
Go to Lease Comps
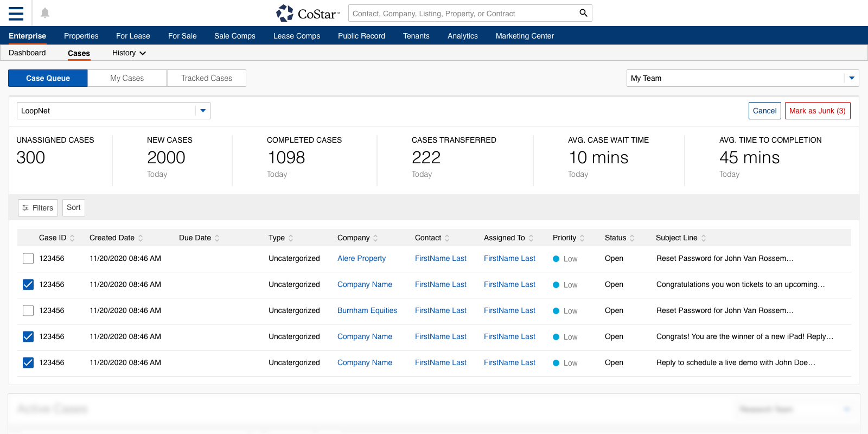coord(297,36)
